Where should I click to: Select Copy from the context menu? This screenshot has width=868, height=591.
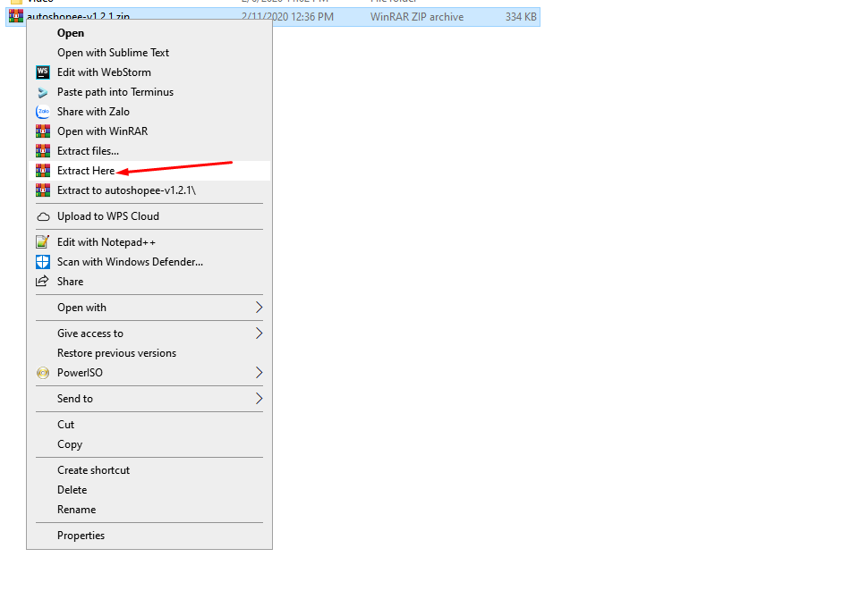(149, 444)
